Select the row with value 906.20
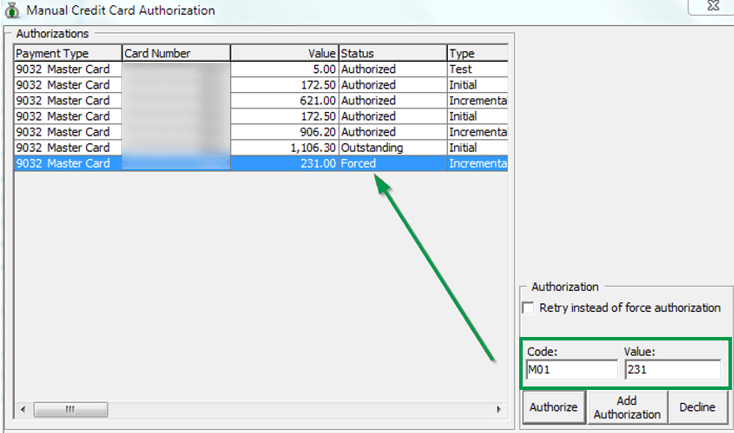The width and height of the screenshot is (734, 433). click(x=261, y=132)
